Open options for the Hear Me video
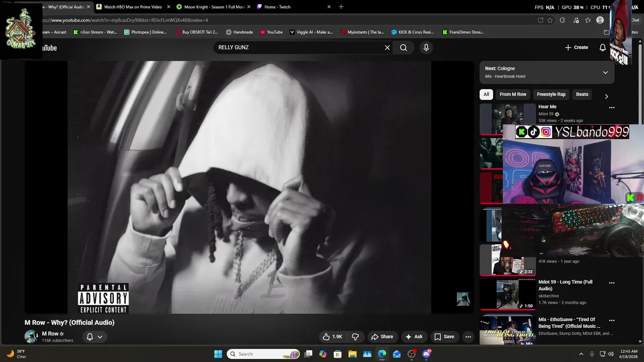The width and height of the screenshot is (644, 362). point(612,108)
